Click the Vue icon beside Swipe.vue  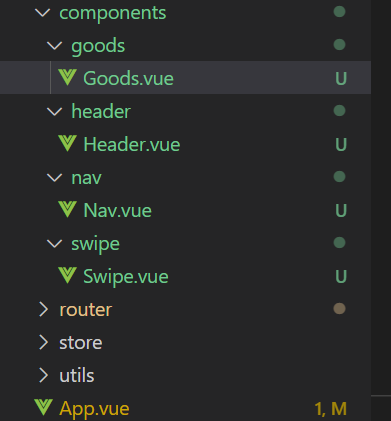coord(68,275)
